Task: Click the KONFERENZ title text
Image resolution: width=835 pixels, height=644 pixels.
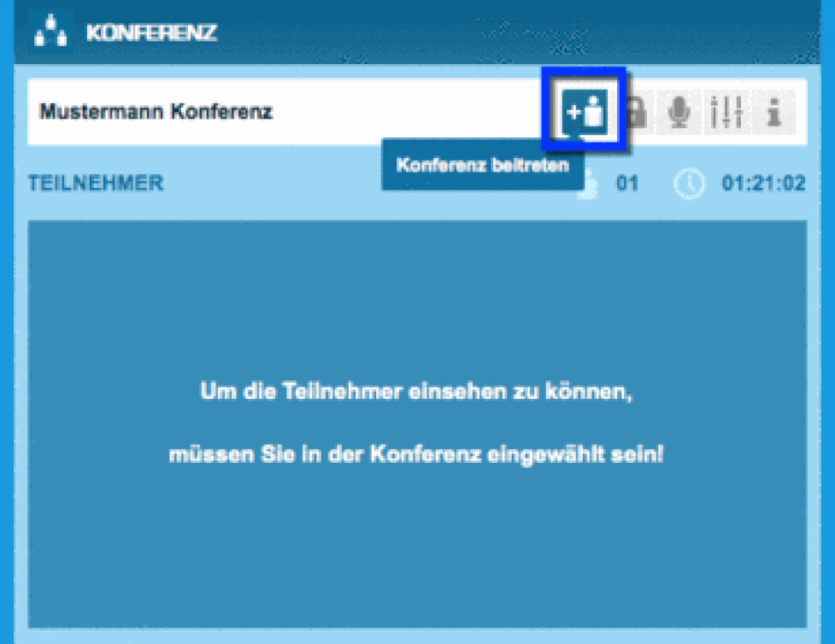Action: [x=152, y=32]
